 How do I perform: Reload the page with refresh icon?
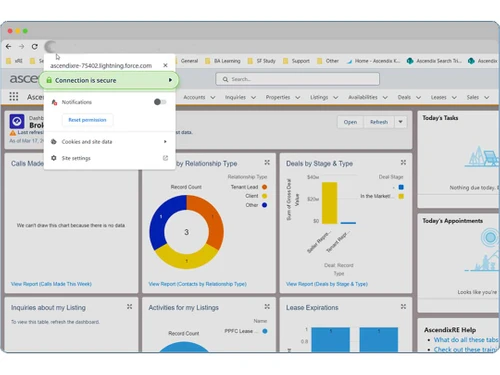pyautogui.click(x=34, y=47)
